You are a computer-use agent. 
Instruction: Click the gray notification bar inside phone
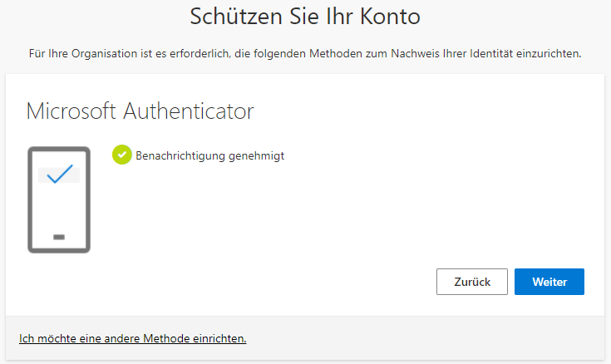[59, 175]
